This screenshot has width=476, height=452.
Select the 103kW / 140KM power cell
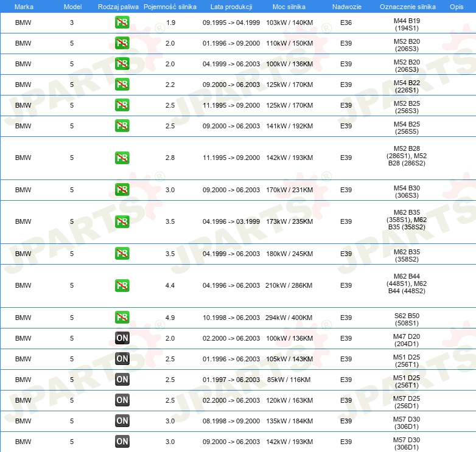[289, 23]
